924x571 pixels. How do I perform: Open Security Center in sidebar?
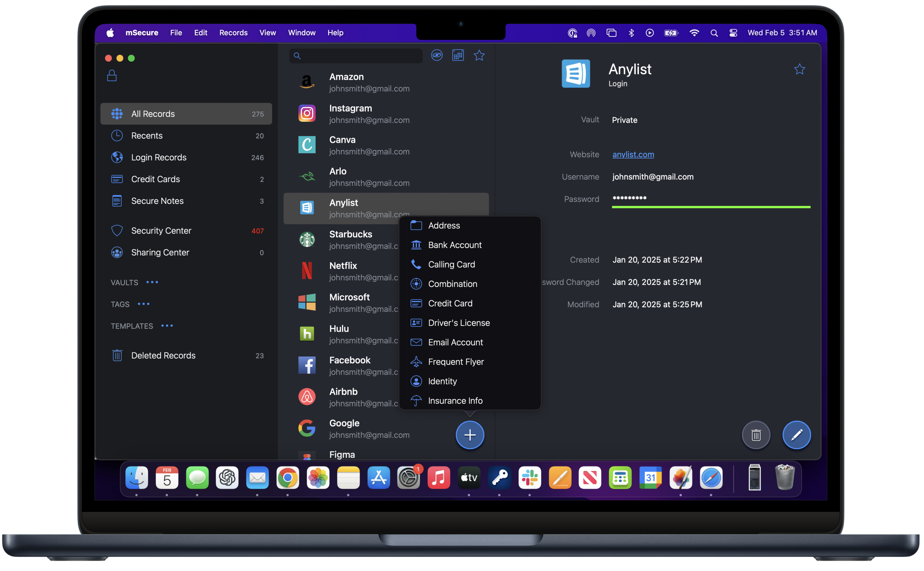[x=161, y=230]
